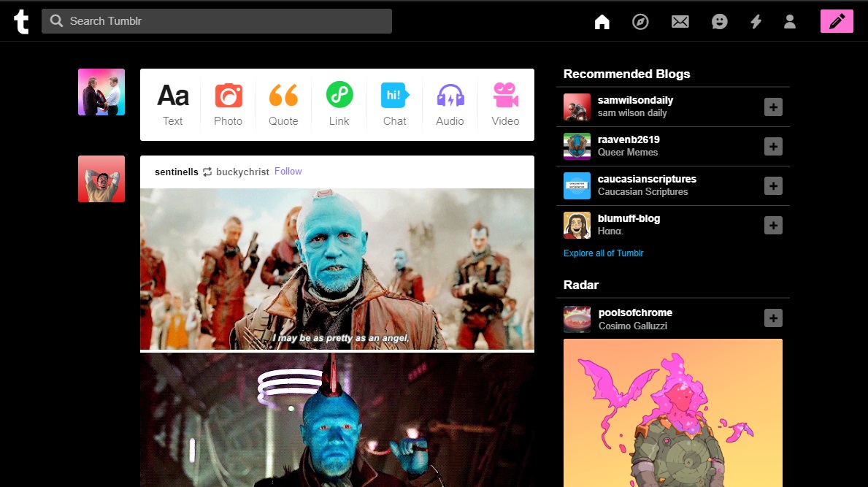868x487 pixels.
Task: Open caucasianscriptures blog name
Action: tap(647, 179)
